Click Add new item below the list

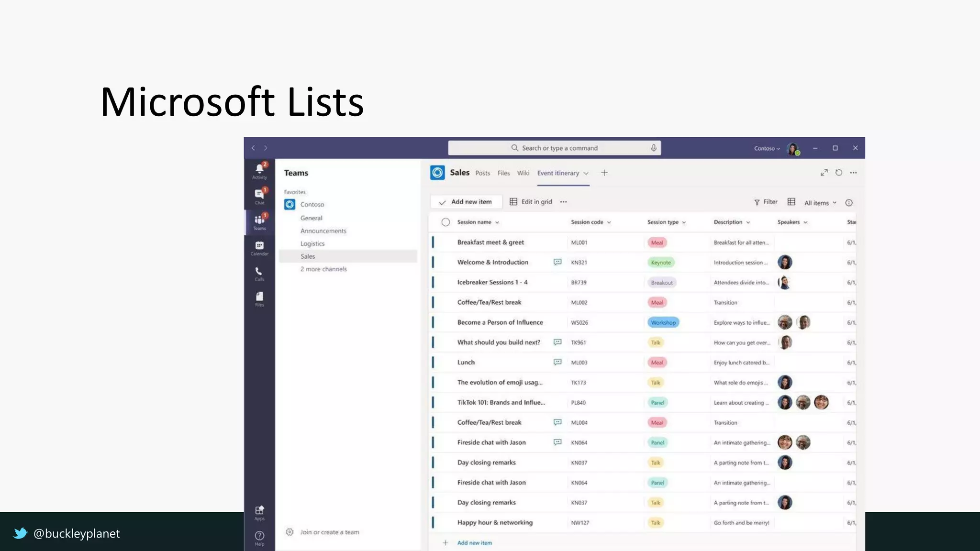click(474, 543)
